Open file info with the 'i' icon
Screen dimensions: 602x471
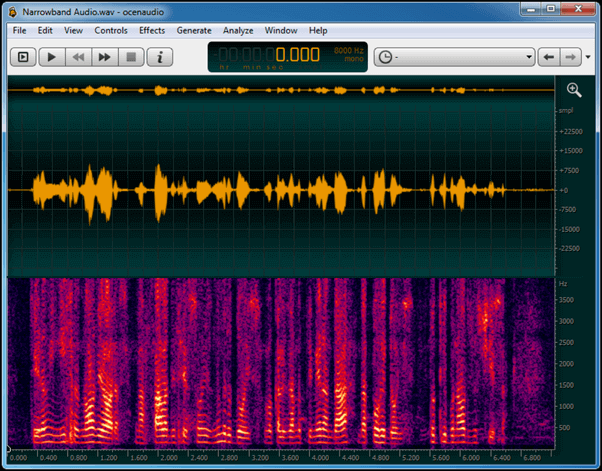coord(160,57)
